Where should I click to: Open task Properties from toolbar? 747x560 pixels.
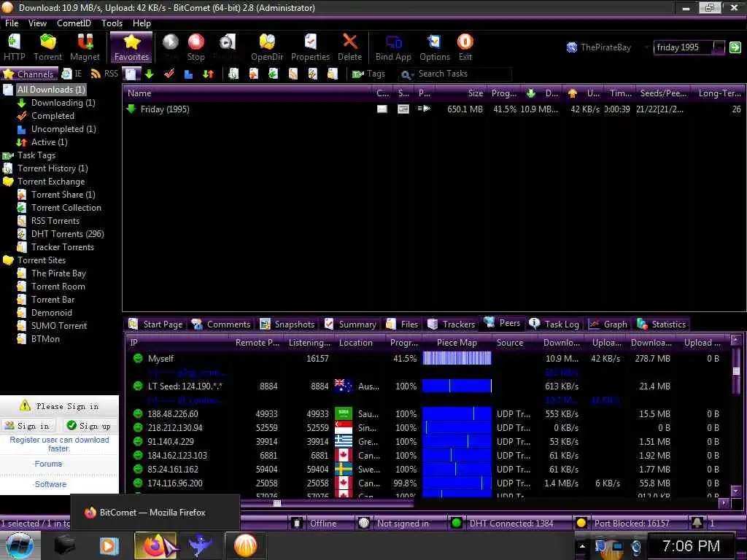[310, 47]
